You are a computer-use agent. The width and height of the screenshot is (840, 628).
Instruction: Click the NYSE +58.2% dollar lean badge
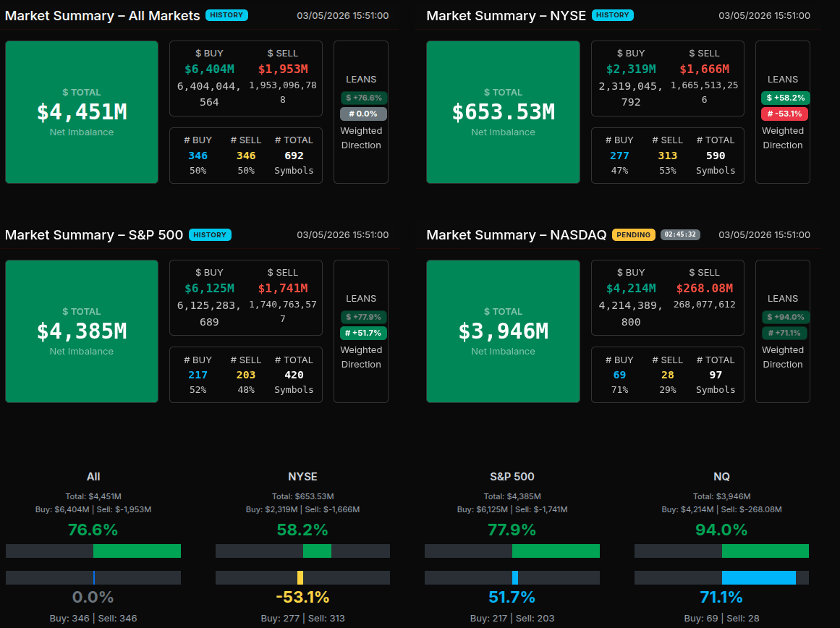(785, 98)
